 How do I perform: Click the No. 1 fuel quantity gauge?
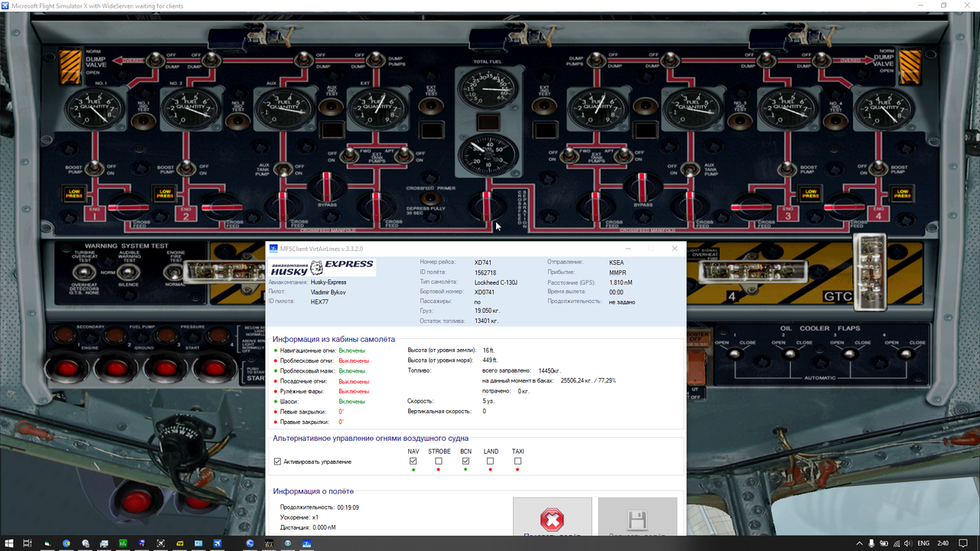(x=93, y=110)
